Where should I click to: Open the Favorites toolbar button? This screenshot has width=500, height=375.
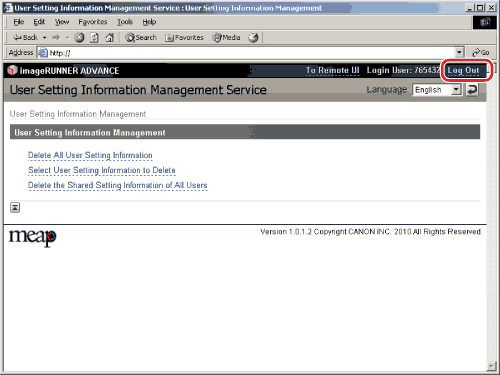[x=184, y=38]
